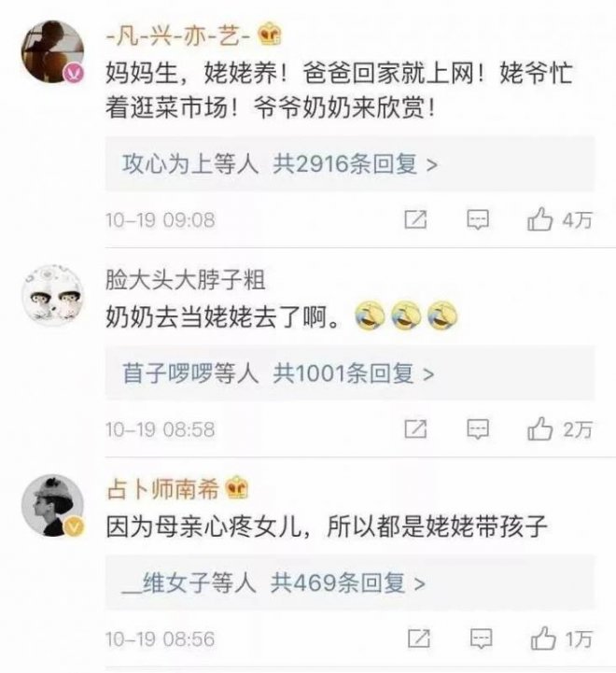This screenshot has height=673, width=616.
Task: Forward the 08:56 comment by 占卜师南希
Action: point(418,638)
